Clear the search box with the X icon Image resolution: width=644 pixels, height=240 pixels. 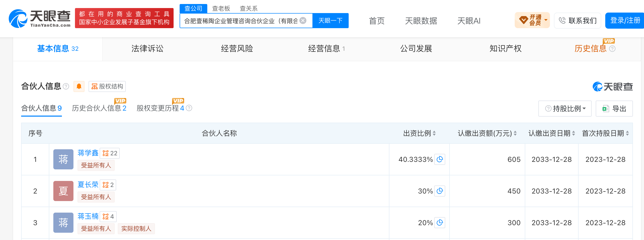[x=303, y=21]
